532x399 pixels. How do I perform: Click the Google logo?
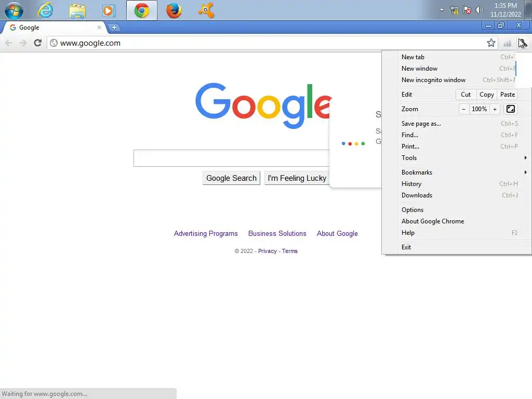(263, 105)
